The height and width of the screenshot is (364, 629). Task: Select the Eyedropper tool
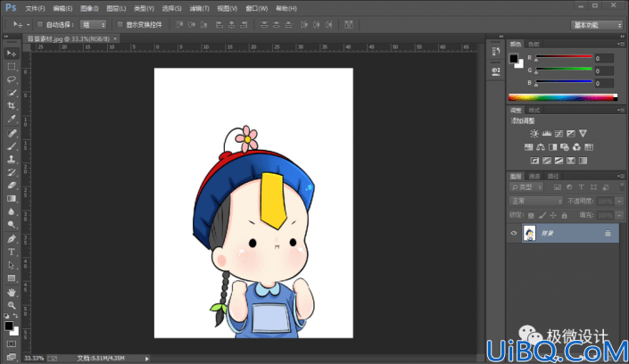12,119
